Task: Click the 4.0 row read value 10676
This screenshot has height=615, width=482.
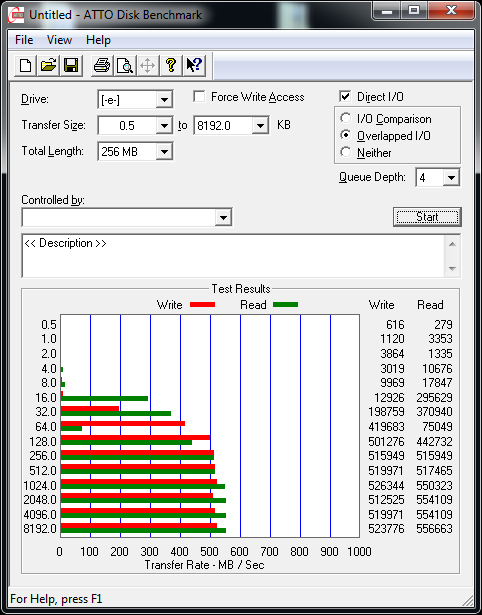Action: [x=437, y=369]
